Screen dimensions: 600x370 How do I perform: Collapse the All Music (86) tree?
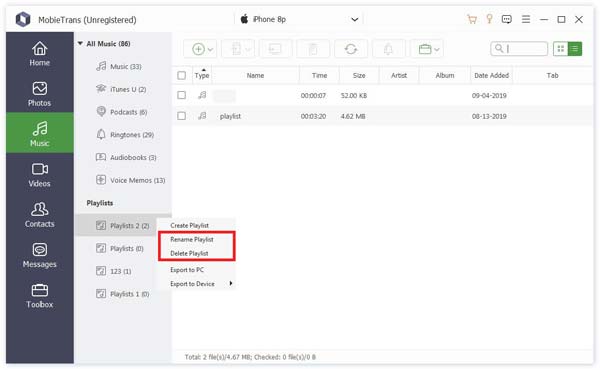pos(80,43)
